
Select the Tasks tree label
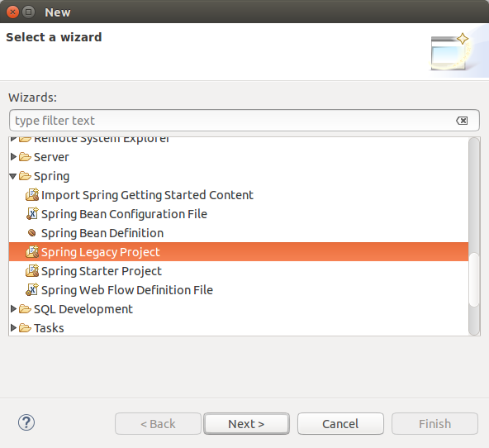click(49, 328)
